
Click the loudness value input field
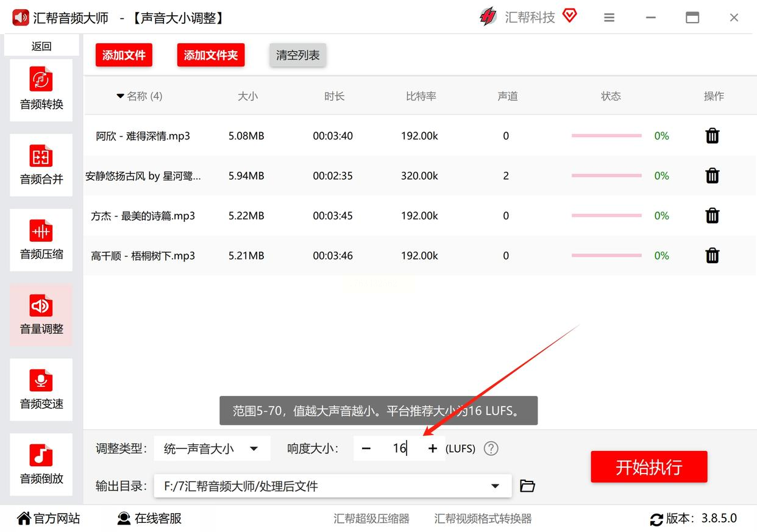pos(399,449)
